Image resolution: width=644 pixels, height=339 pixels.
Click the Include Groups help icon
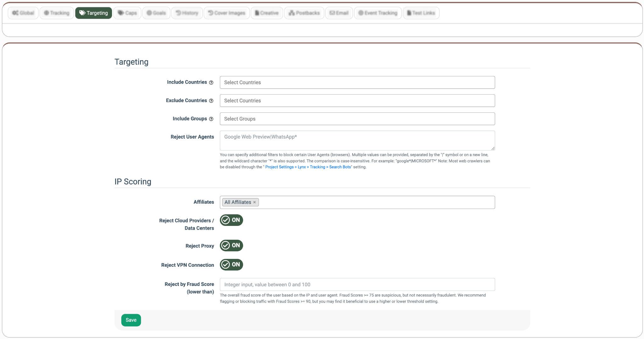coord(211,119)
